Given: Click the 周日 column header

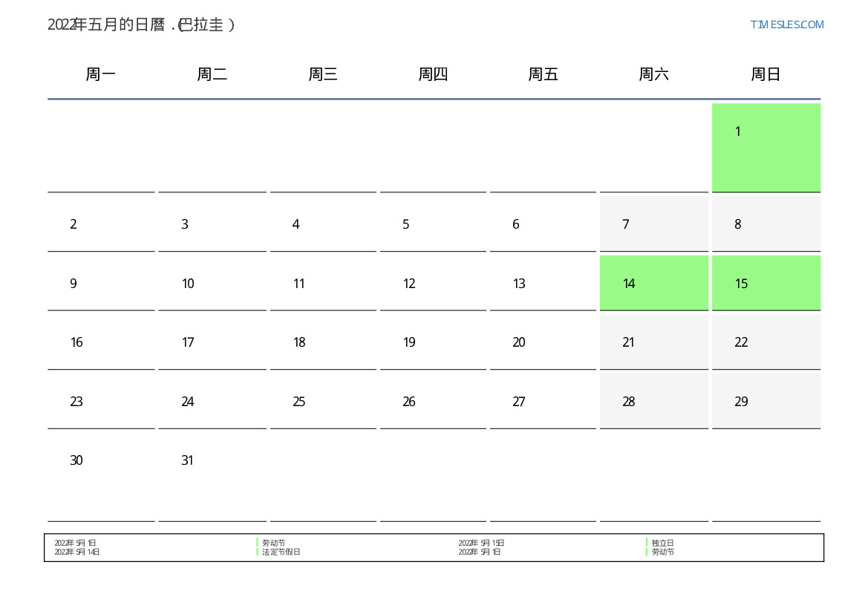Looking at the screenshot, I should tap(766, 74).
